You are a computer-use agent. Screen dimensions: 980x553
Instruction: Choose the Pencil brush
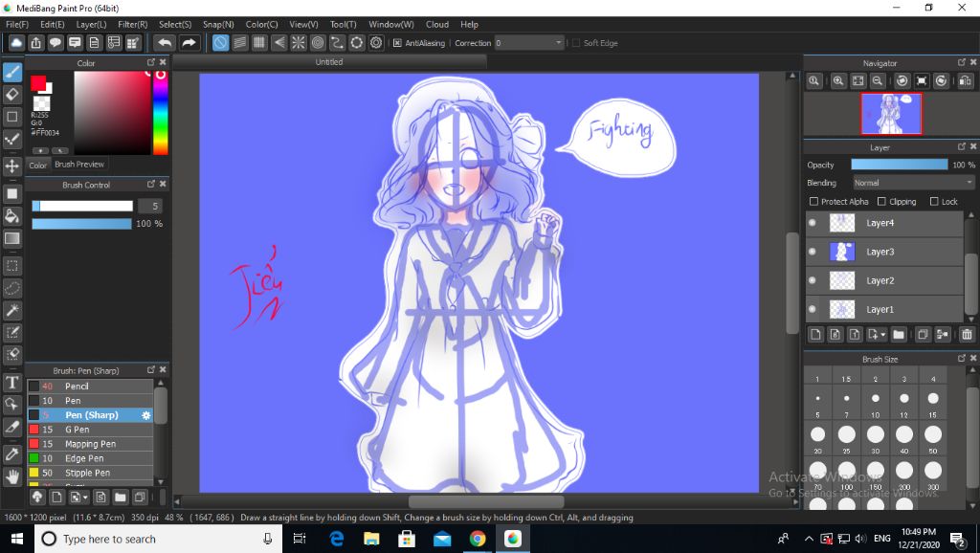(x=90, y=387)
